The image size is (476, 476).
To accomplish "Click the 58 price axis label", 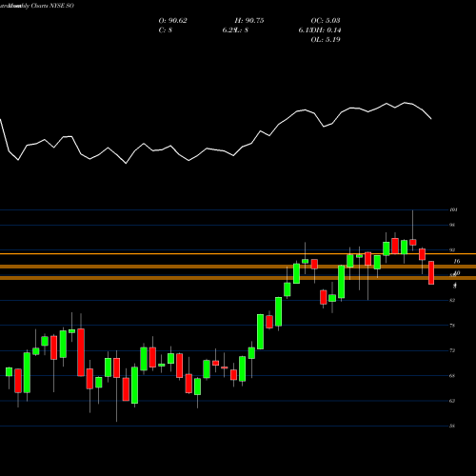I will coord(452,426).
